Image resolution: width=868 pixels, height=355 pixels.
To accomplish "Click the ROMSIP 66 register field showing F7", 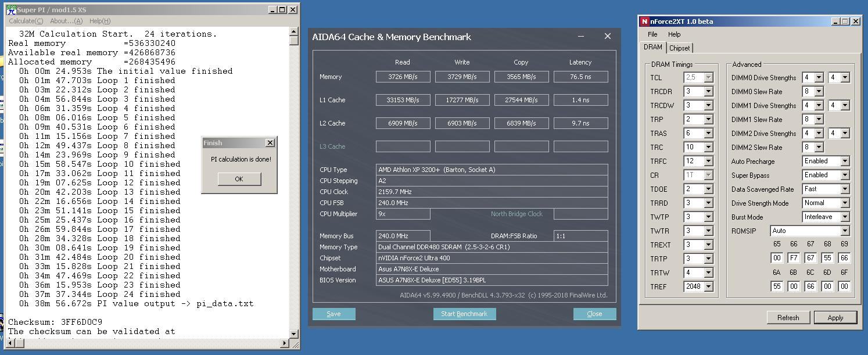I will 794,258.
